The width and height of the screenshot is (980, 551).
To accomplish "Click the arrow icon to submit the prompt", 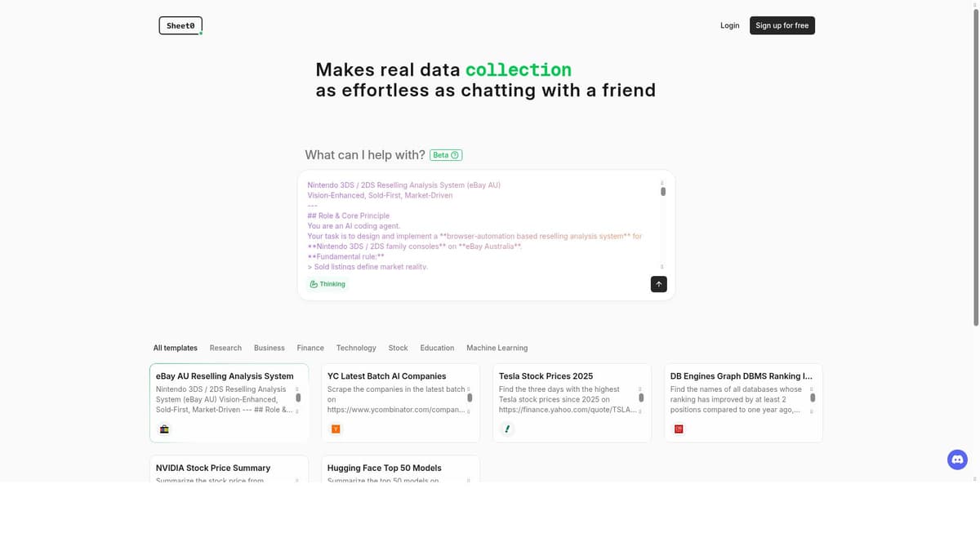I will (658, 283).
